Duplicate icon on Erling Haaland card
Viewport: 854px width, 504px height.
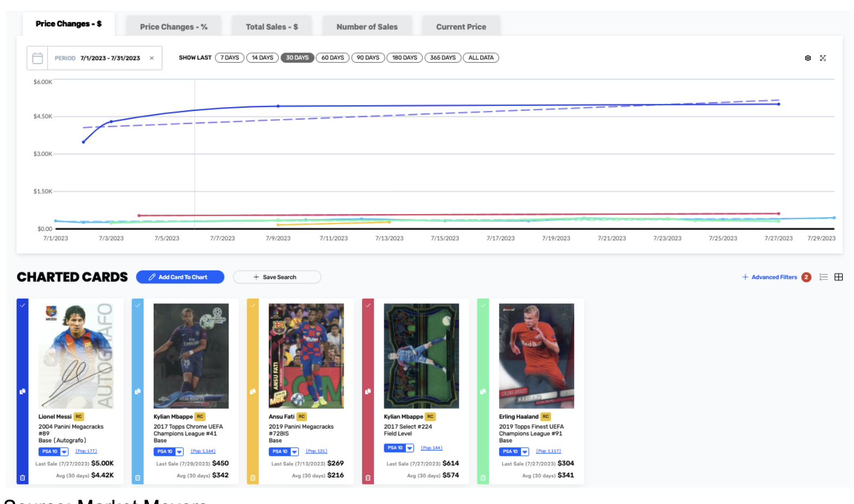[x=483, y=391]
